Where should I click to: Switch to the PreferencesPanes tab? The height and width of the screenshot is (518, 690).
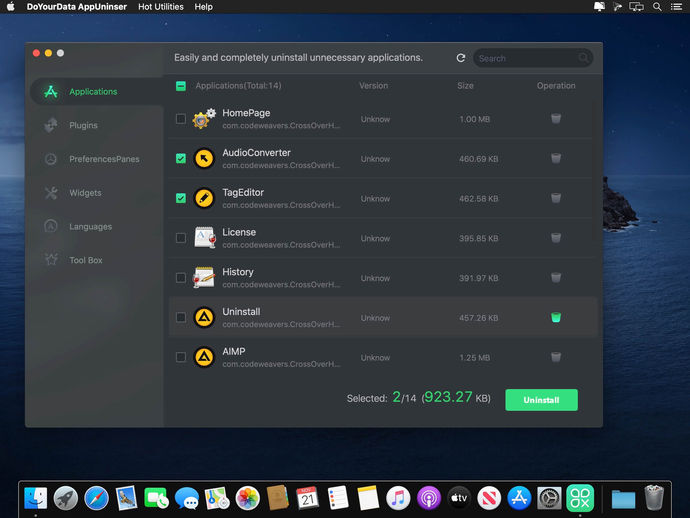97,159
